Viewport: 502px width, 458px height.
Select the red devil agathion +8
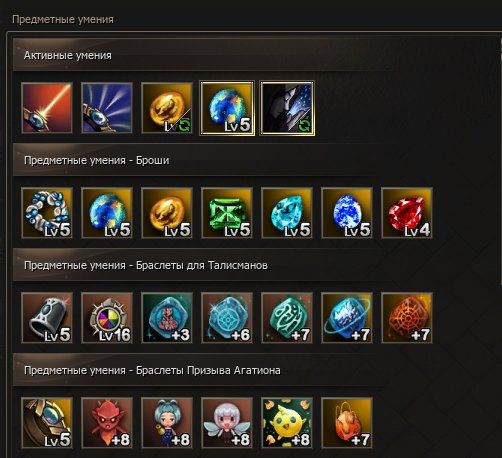tap(107, 423)
